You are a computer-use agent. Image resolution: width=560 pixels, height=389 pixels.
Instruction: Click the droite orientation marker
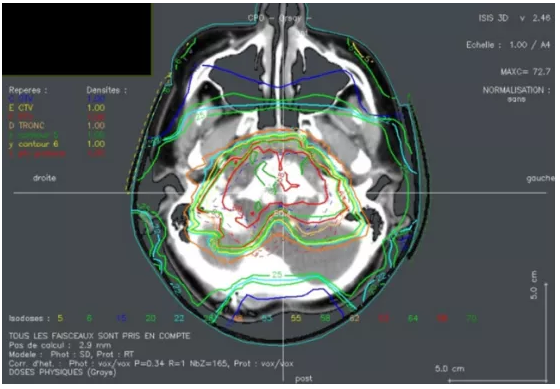[x=45, y=178]
